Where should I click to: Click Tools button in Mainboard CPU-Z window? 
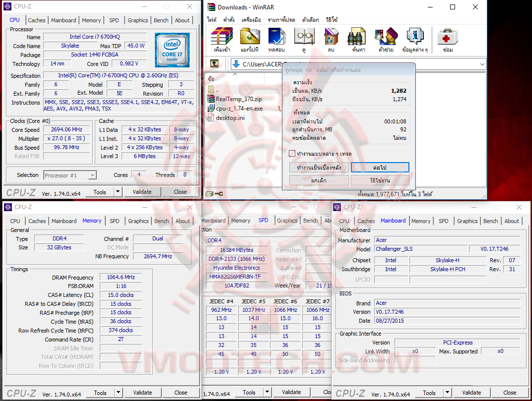pos(429,393)
